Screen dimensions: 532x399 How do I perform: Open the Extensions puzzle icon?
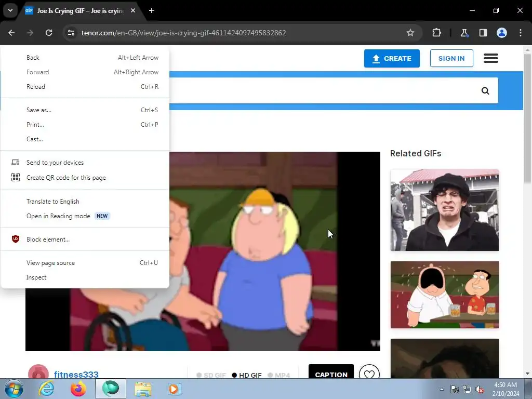coord(436,33)
